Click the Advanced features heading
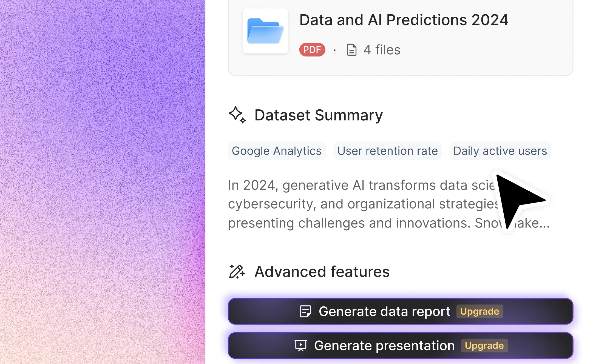Screen dimensions: 596x364 pyautogui.click(x=322, y=272)
